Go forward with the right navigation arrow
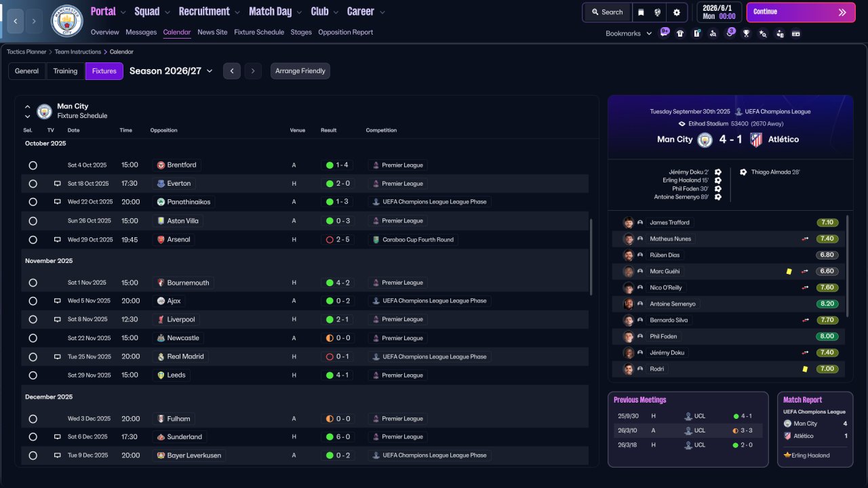 (x=34, y=21)
